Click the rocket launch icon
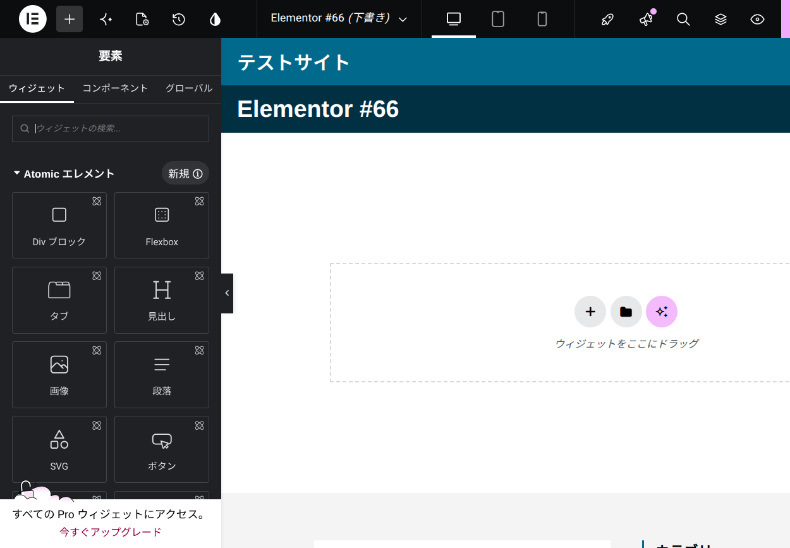This screenshot has width=790, height=548. point(608,19)
